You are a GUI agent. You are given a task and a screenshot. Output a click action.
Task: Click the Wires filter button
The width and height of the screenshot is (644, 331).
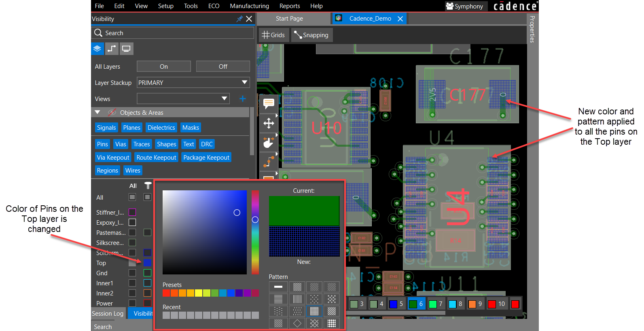click(133, 171)
